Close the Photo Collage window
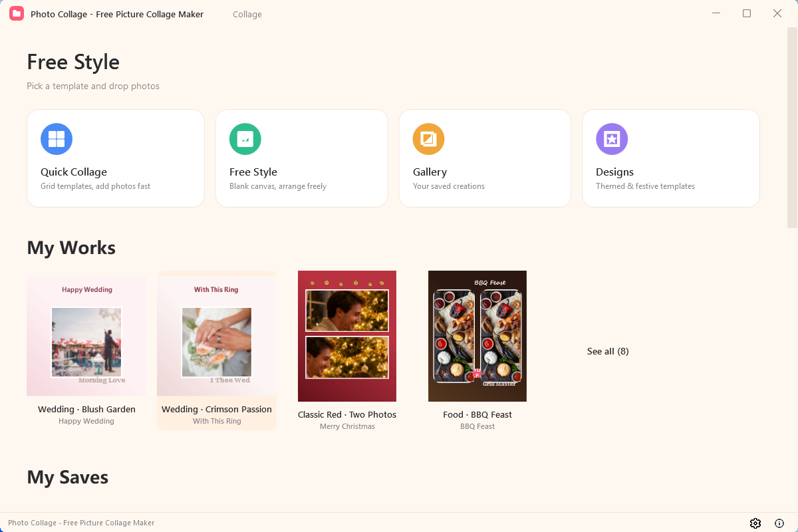 coord(777,13)
